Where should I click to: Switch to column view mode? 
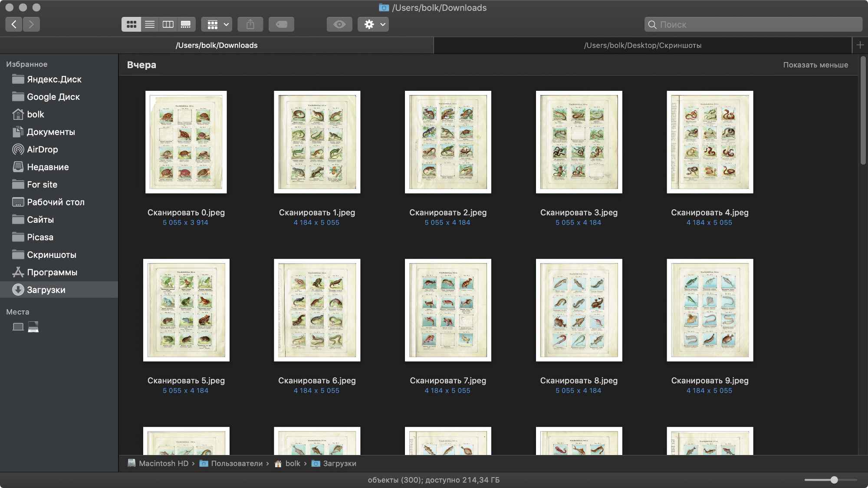click(168, 24)
